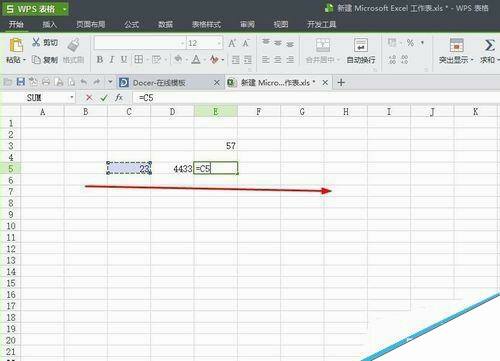Click the font color A swatch
Viewport: 500px width, 361px height.
click(196, 60)
